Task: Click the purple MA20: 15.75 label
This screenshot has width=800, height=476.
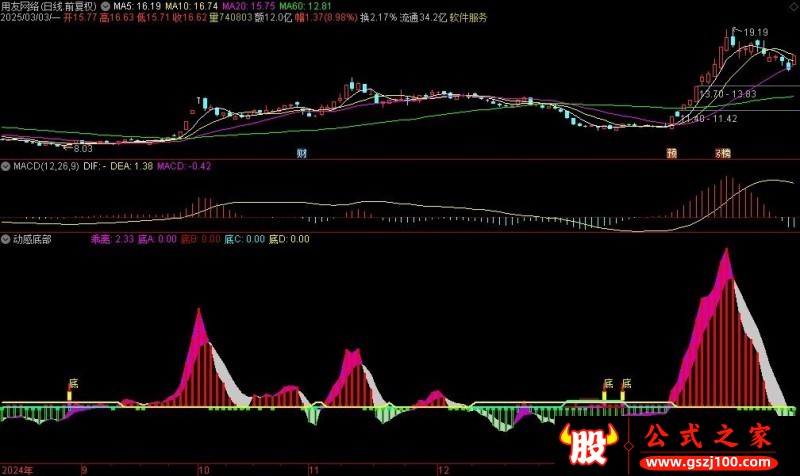Action: [x=249, y=7]
